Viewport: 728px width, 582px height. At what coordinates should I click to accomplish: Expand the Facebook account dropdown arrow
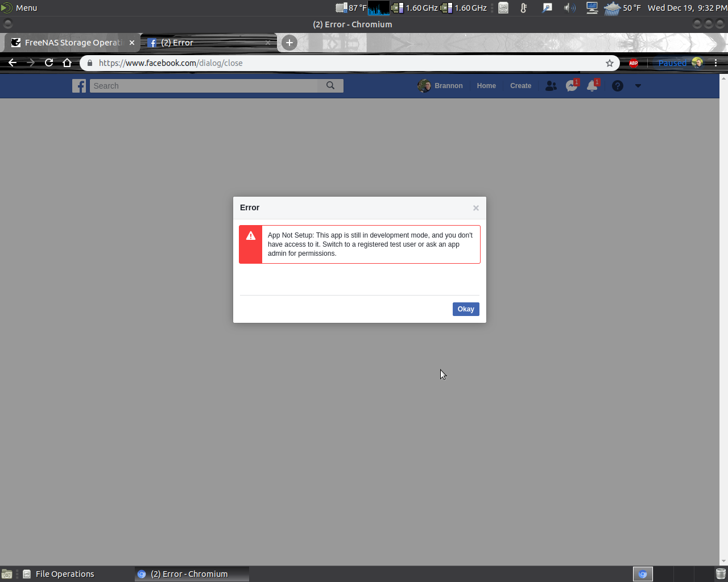[638, 86]
